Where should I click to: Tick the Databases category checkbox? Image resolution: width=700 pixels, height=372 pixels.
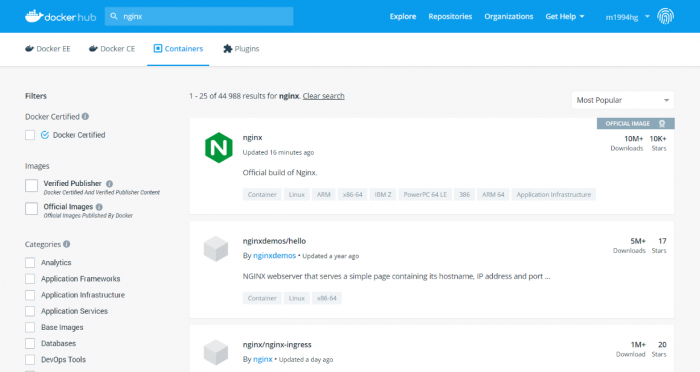pos(30,343)
